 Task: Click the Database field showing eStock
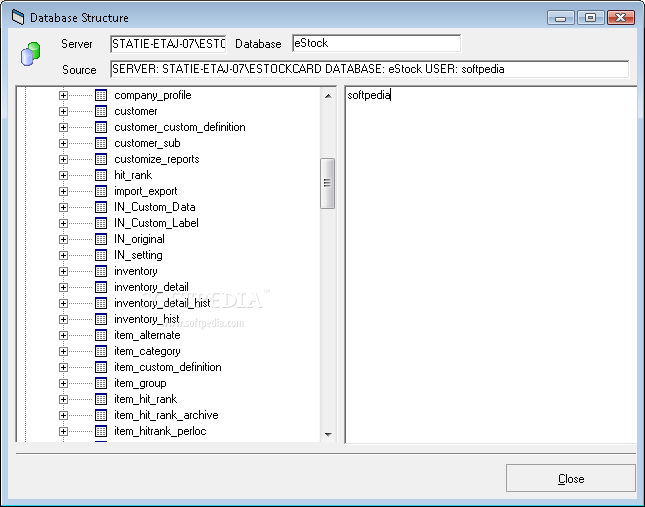coord(376,43)
